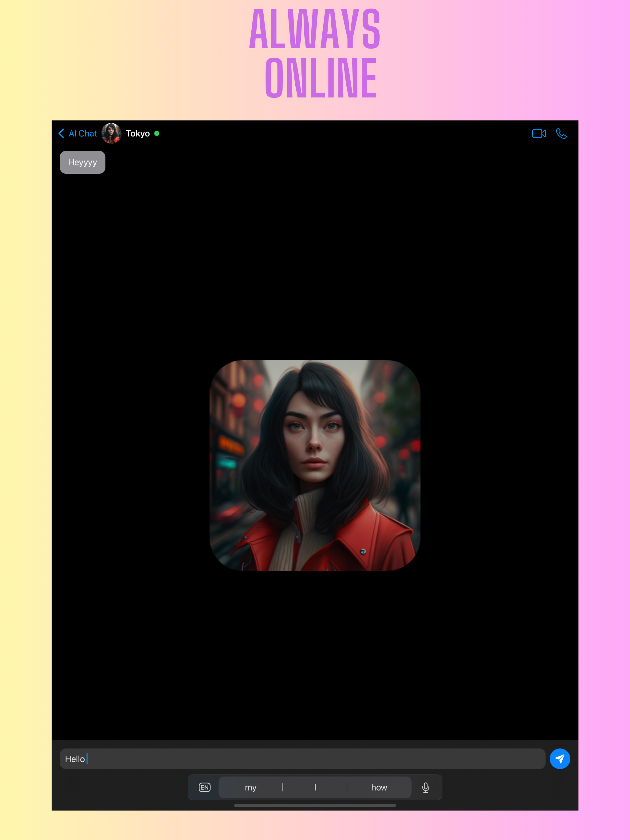Screen dimensions: 630x840
Task: Switch keyboard language with EN icon
Action: [205, 787]
